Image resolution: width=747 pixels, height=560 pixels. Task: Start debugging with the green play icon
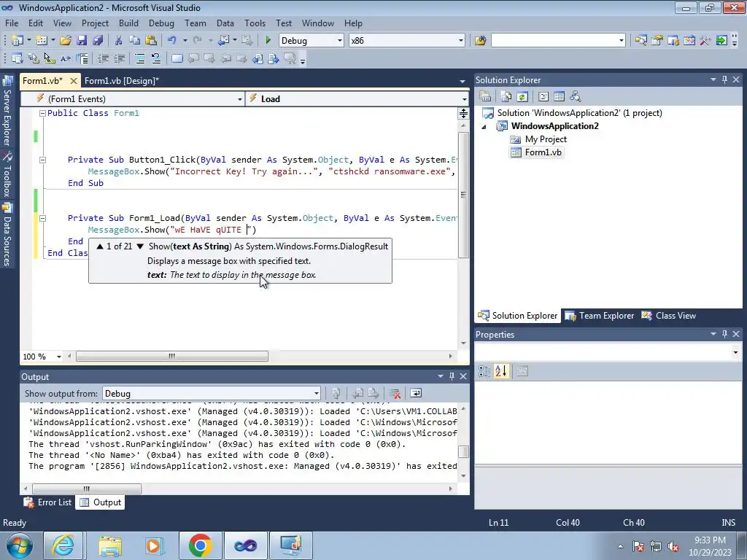268,41
